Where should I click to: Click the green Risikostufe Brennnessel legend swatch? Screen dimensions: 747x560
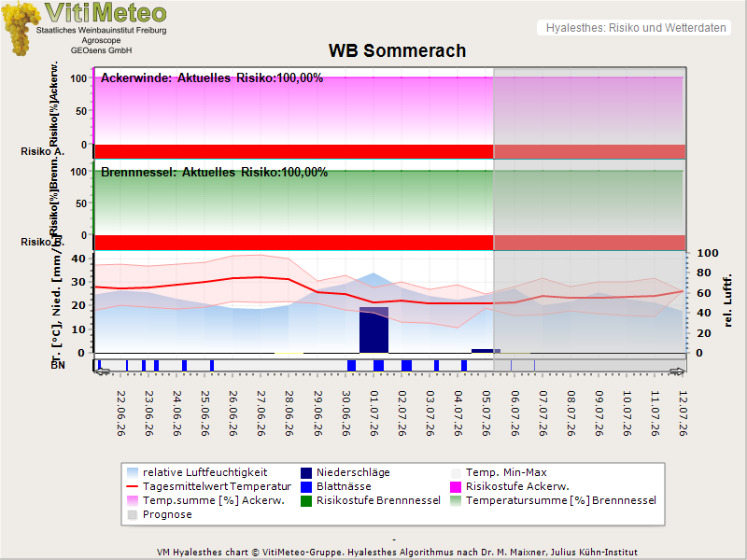click(x=306, y=500)
